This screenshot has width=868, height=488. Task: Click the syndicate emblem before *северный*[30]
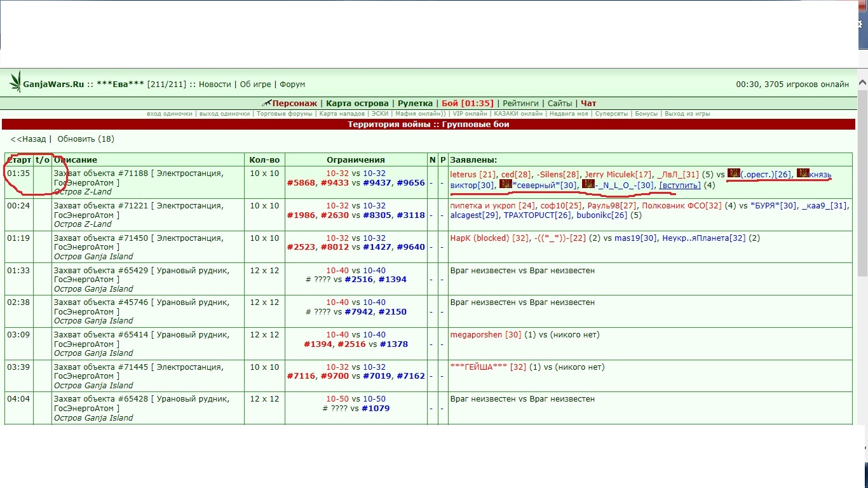(506, 185)
